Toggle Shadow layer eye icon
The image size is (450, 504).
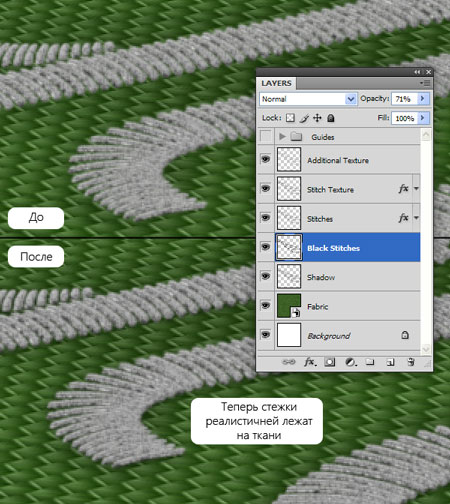click(265, 276)
